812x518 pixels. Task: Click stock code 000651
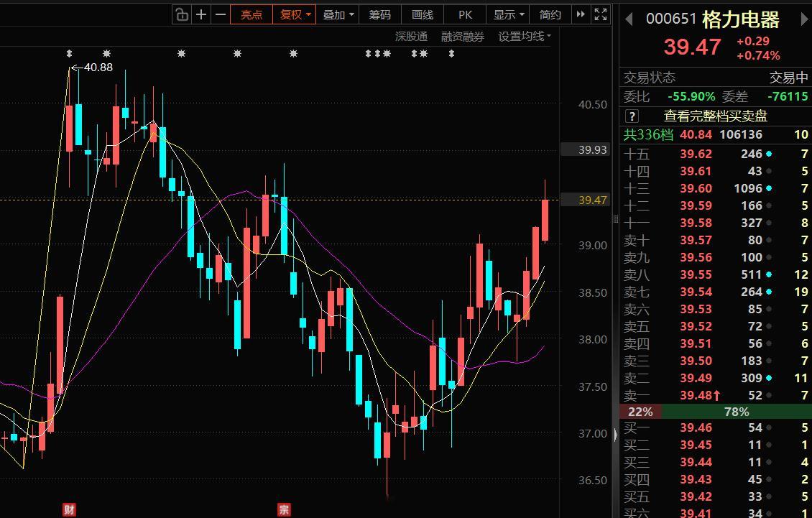(x=671, y=19)
